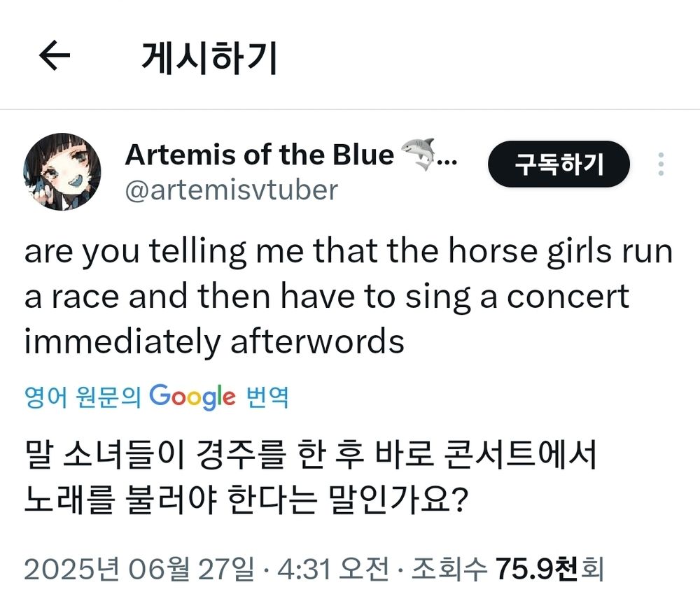700x608 pixels.
Task: Select the word 'afterwords' in the tweet
Action: tap(317, 341)
